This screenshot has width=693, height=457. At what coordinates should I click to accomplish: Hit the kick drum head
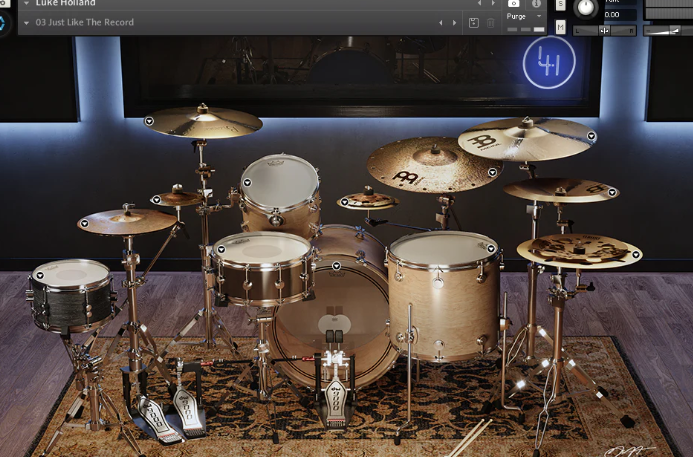click(x=335, y=309)
